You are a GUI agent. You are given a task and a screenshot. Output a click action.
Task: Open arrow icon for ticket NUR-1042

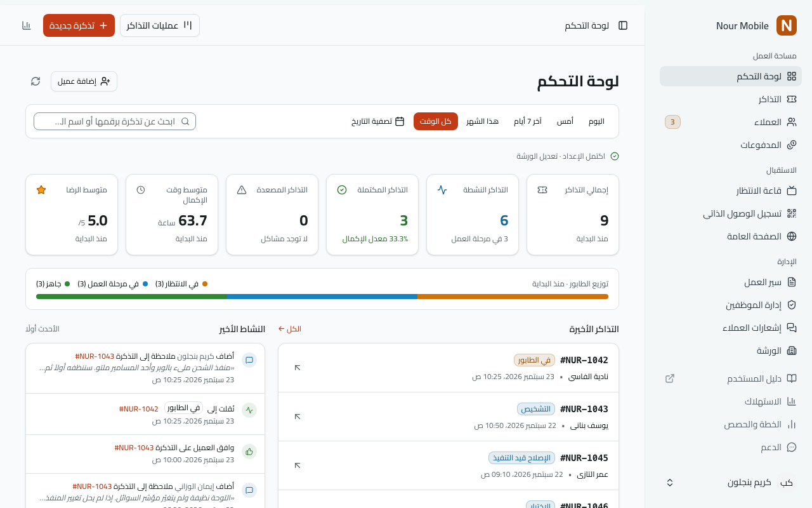(x=298, y=368)
